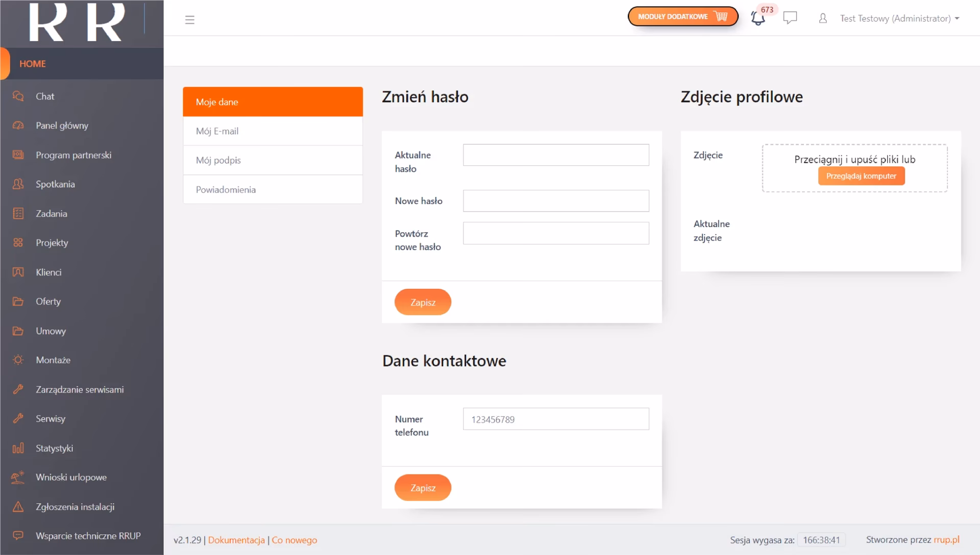980x555 pixels.
Task: Open the Zadania tasks icon
Action: coord(18,213)
